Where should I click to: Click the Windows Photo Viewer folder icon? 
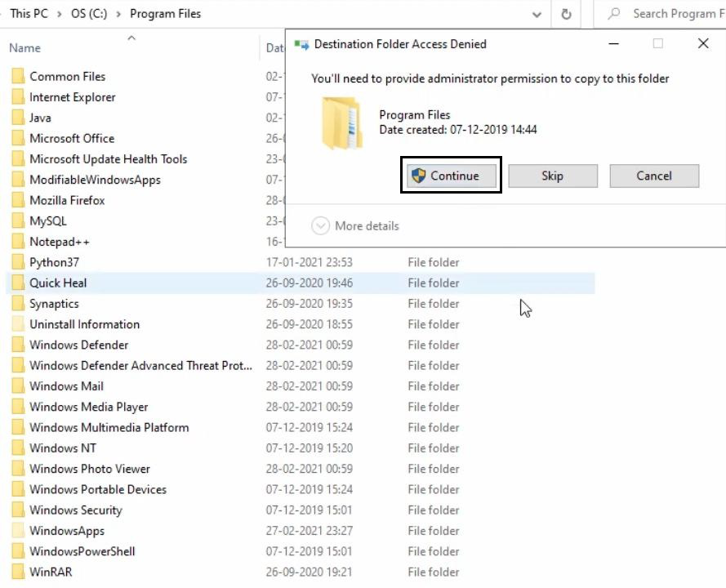click(18, 469)
